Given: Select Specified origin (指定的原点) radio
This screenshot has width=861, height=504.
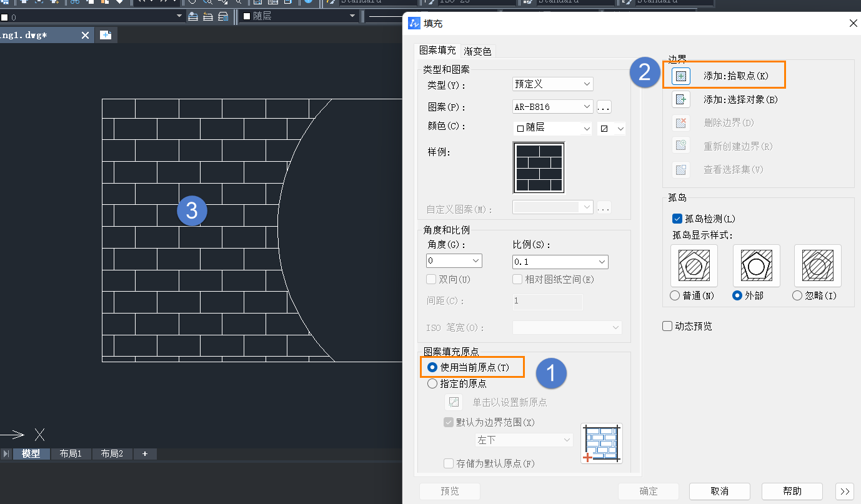Looking at the screenshot, I should (432, 384).
